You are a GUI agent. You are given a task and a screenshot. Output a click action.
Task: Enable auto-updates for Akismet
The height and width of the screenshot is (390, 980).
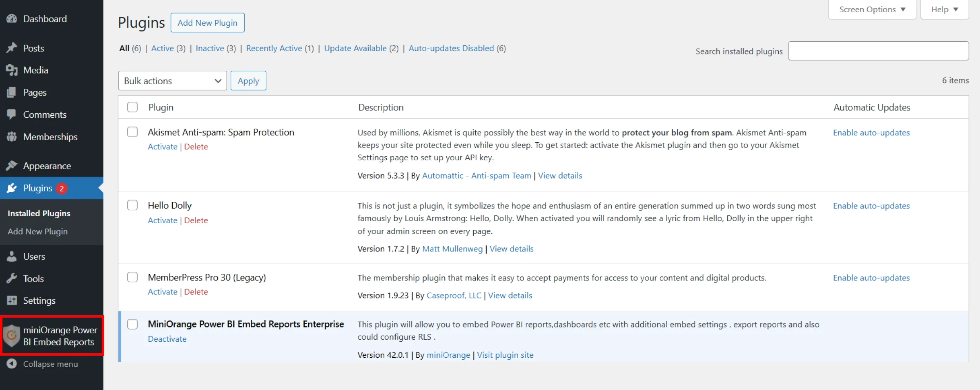tap(871, 132)
